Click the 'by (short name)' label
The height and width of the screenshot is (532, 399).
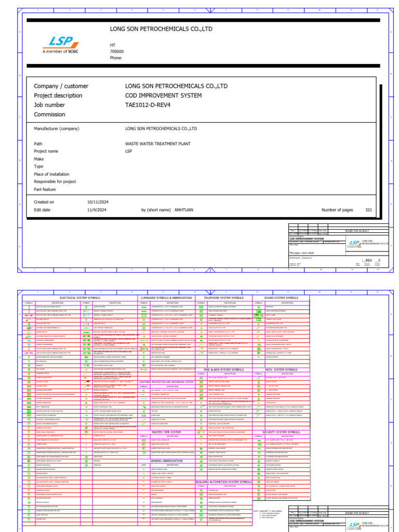156,210
